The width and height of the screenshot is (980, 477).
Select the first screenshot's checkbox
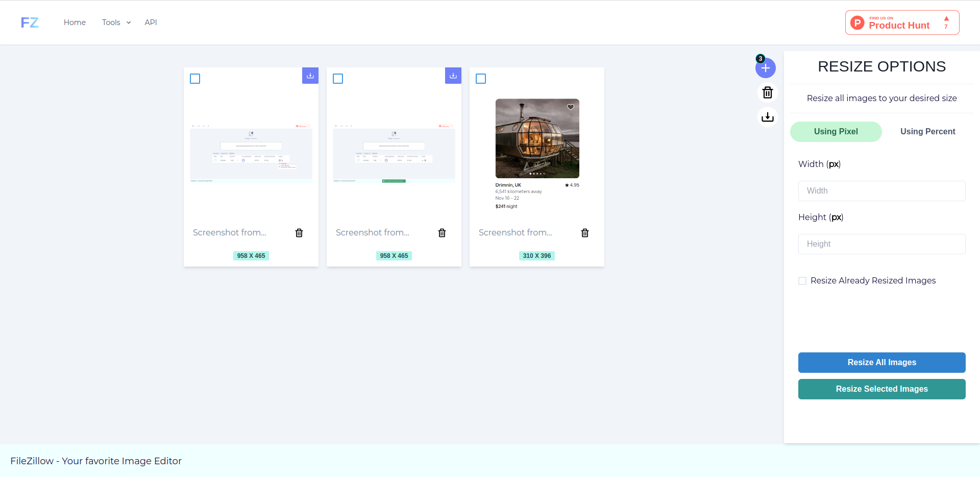point(194,78)
